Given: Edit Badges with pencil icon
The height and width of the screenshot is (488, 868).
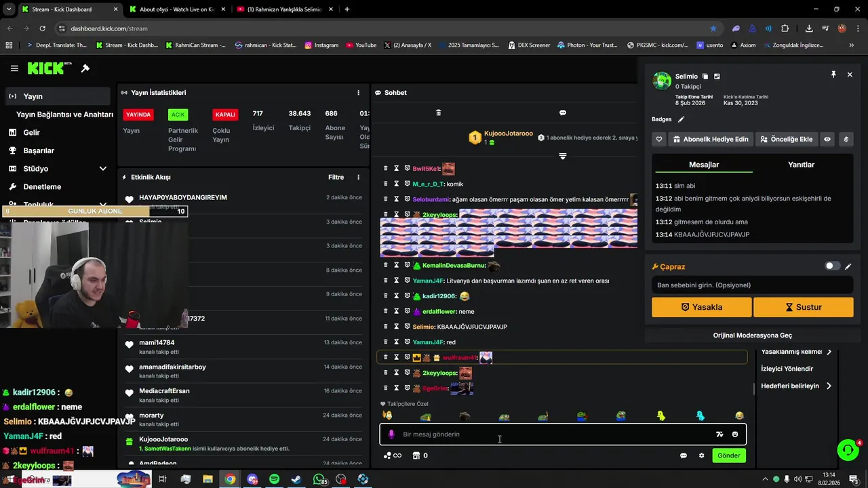Looking at the screenshot, I should coord(682,119).
